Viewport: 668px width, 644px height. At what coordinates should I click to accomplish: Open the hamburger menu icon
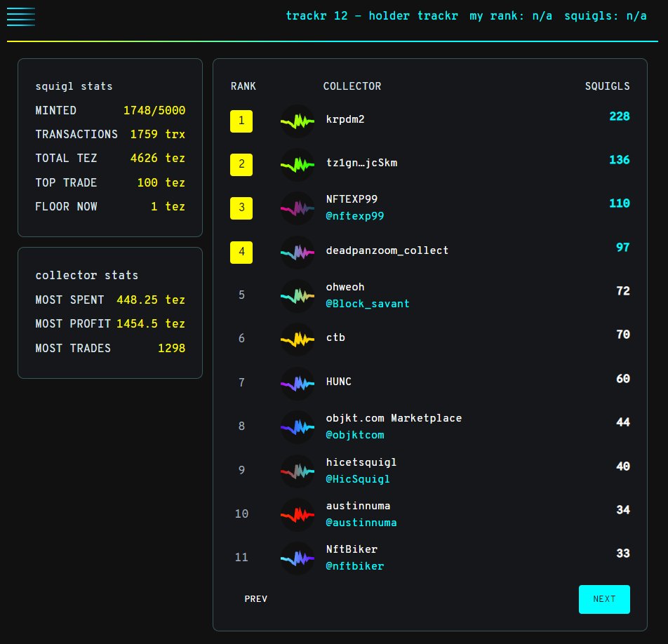[21, 17]
